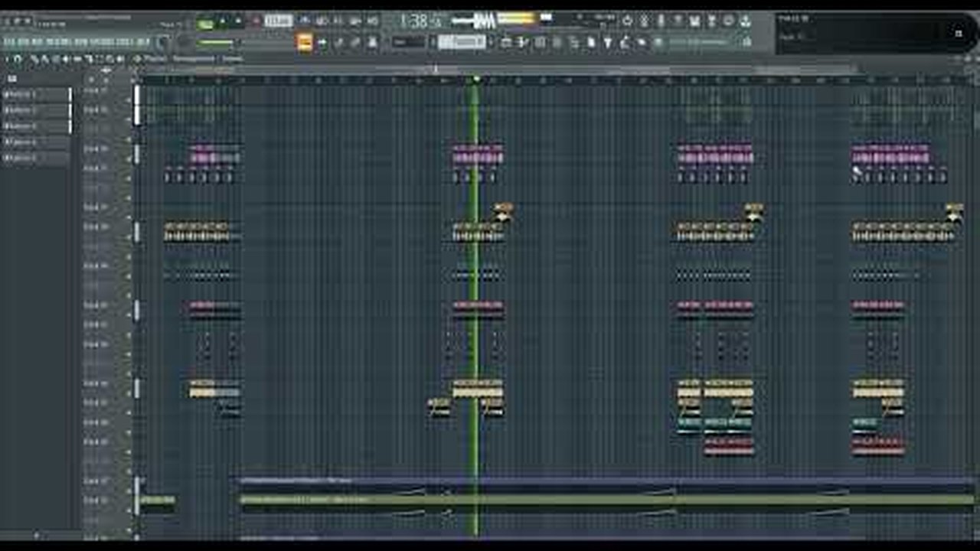This screenshot has width=980, height=551.
Task: Start playback with the Play button
Action: point(223,22)
